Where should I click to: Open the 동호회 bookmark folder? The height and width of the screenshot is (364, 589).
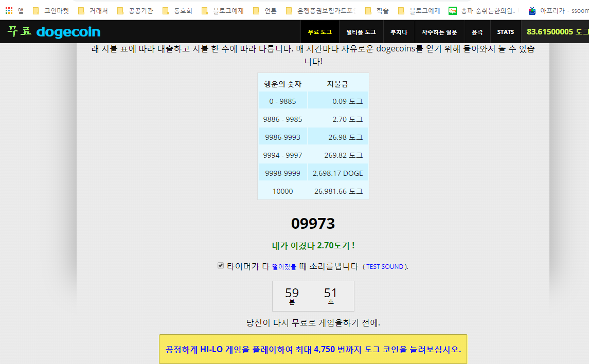click(x=177, y=11)
